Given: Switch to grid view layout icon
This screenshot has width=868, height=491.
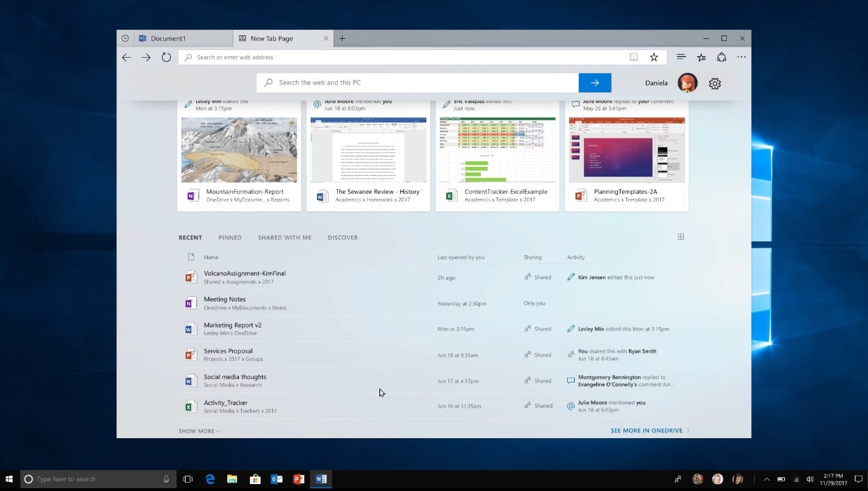Looking at the screenshot, I should [680, 237].
